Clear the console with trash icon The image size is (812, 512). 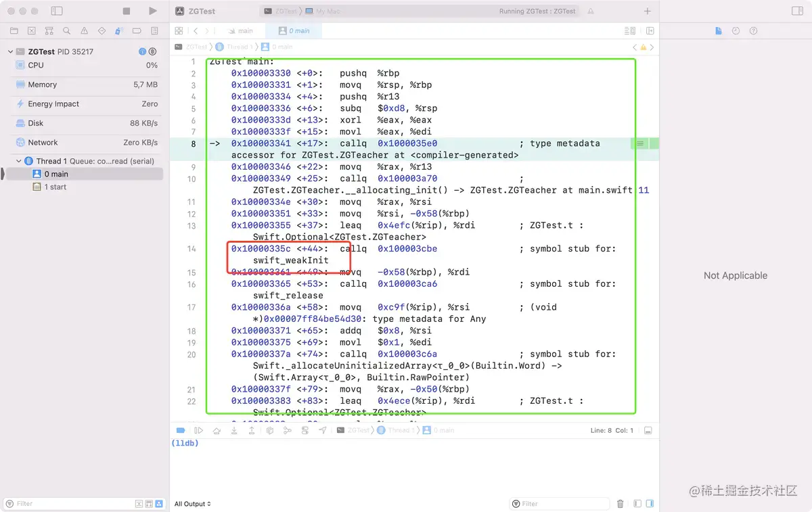(x=621, y=504)
